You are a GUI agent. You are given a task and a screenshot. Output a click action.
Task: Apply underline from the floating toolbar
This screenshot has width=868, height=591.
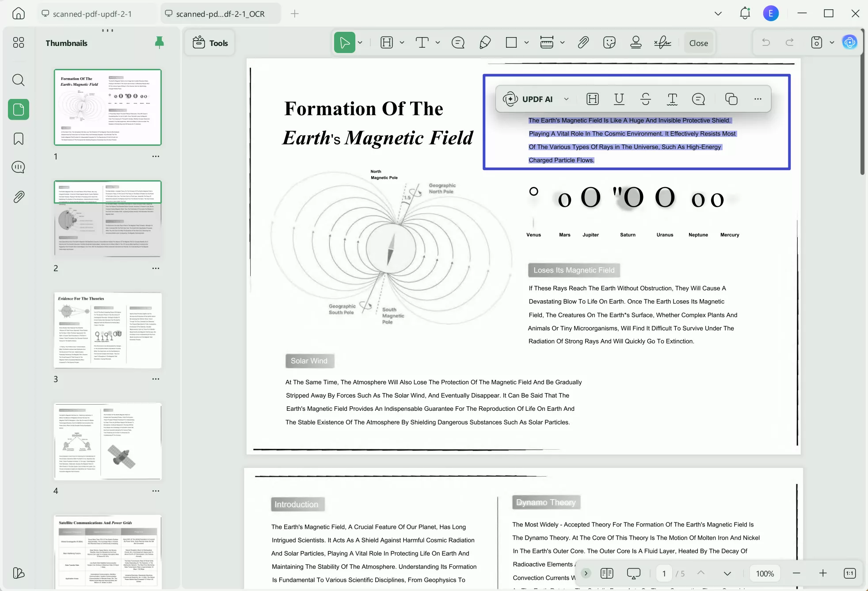[619, 99]
